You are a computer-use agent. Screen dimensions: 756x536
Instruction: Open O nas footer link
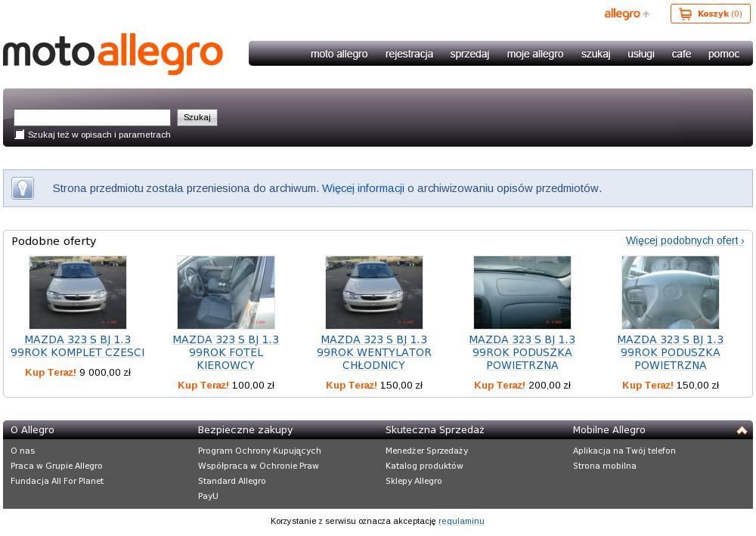23,451
